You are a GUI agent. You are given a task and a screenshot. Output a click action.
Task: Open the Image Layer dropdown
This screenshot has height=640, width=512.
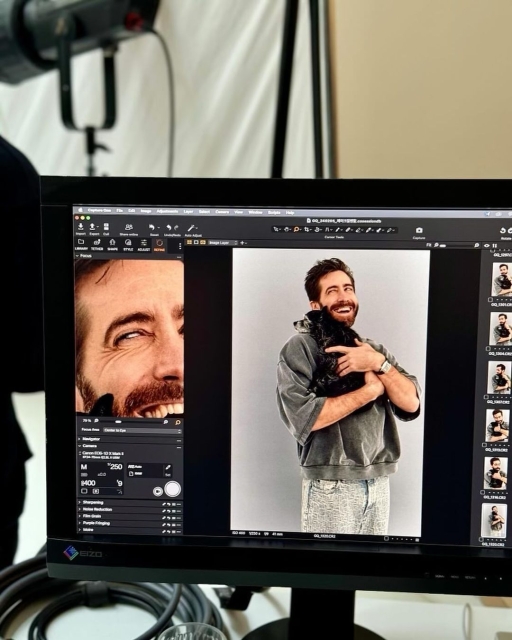[223, 242]
